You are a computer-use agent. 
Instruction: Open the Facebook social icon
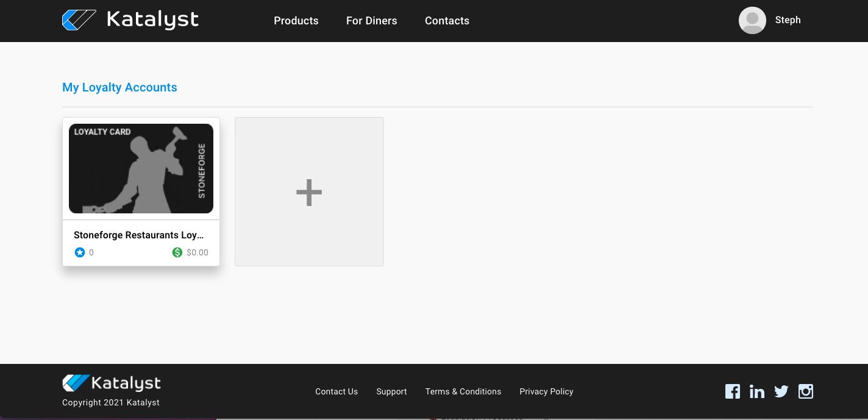tap(733, 391)
